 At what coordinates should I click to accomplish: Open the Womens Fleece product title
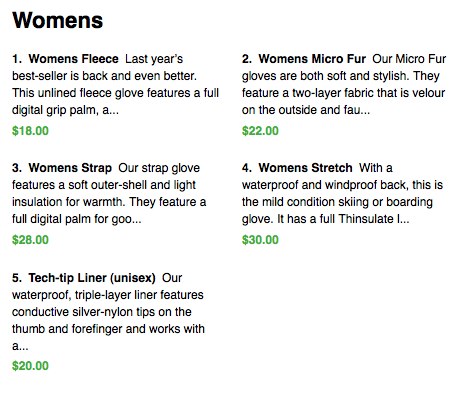click(73, 59)
